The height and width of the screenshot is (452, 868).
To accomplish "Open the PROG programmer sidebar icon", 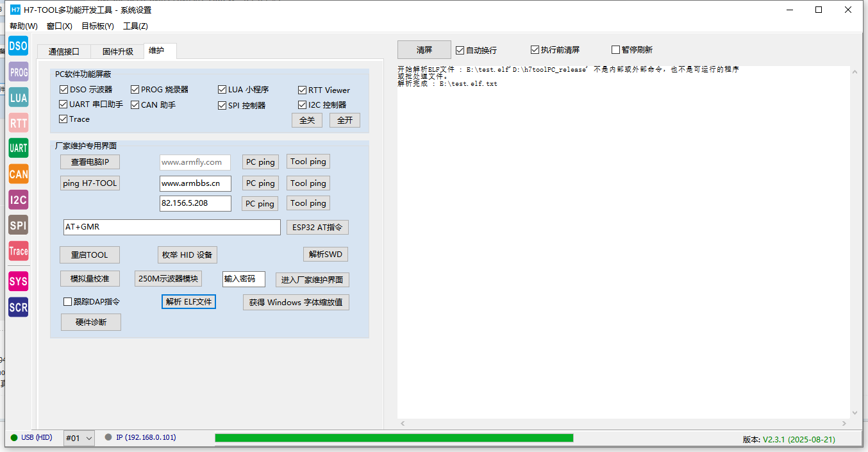I will 19,72.
